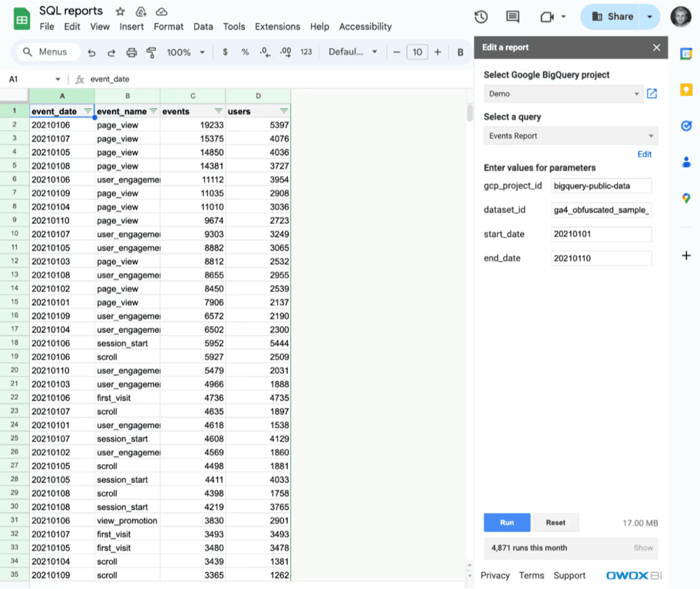Screen dimensions: 700x589
Task: Toggle bold formatting
Action: pyautogui.click(x=461, y=52)
